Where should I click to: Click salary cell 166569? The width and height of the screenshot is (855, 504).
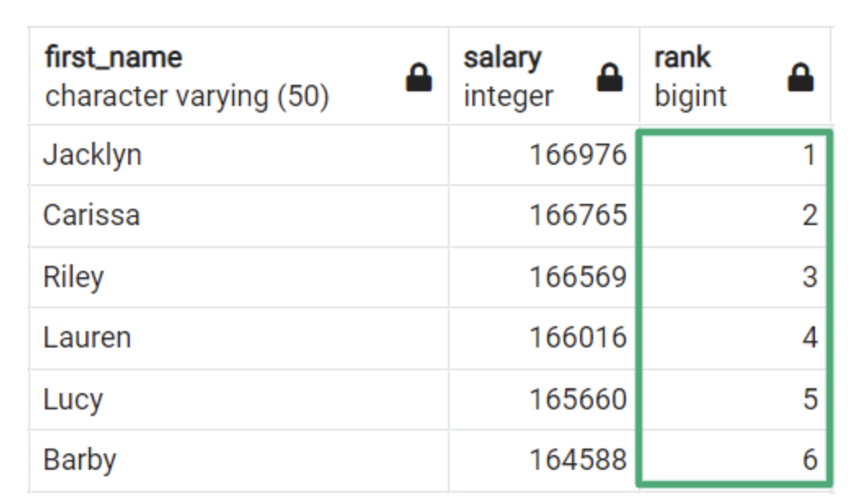coord(578,277)
